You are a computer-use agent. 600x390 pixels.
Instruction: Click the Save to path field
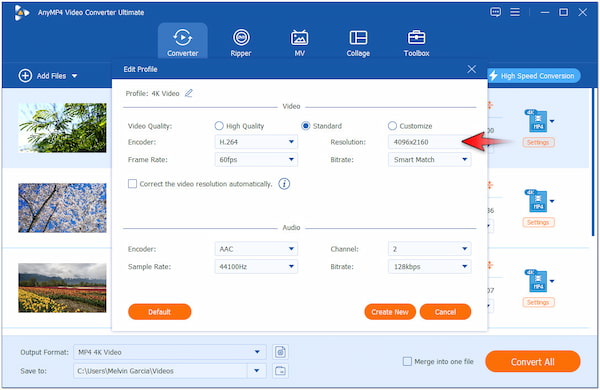[161, 370]
